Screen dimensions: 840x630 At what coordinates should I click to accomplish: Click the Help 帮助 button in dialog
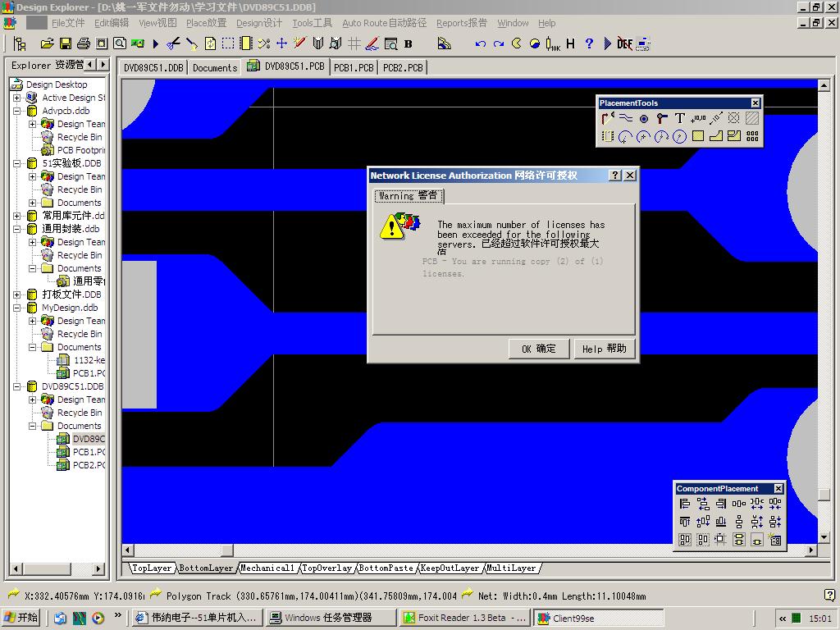pos(605,349)
